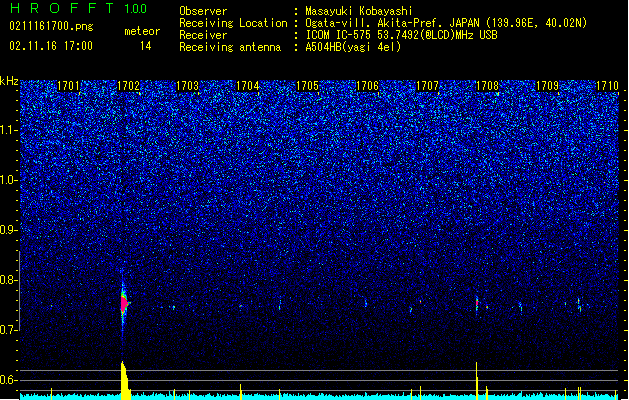Click the Receiving Location label
The height and width of the screenshot is (400, 629).
[x=233, y=23]
